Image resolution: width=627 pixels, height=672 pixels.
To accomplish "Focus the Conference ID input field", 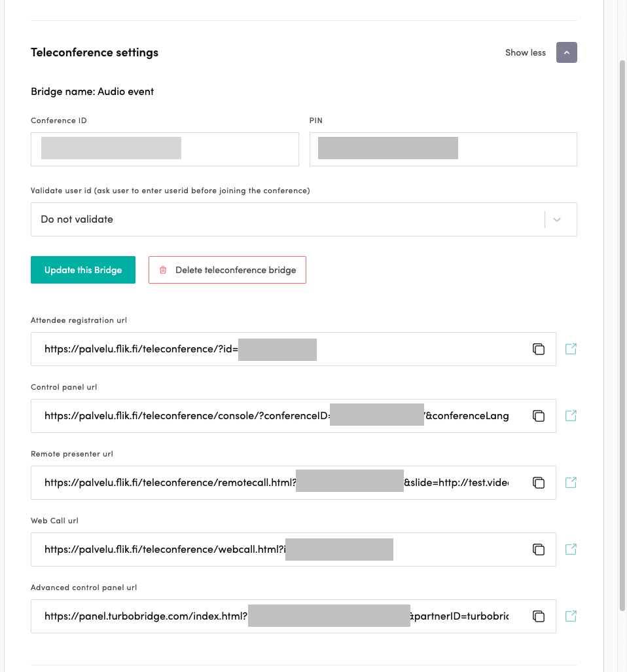I will tap(164, 149).
